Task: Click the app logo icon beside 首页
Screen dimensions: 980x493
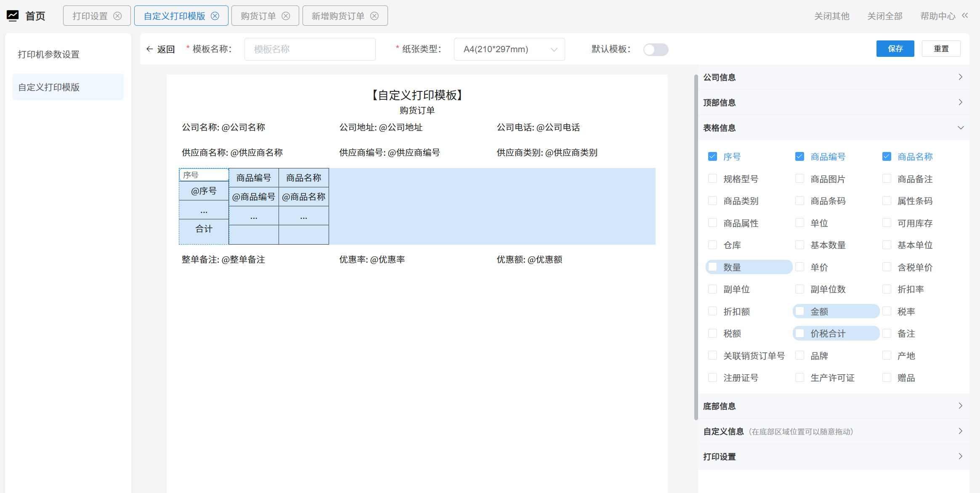Action: (13, 16)
